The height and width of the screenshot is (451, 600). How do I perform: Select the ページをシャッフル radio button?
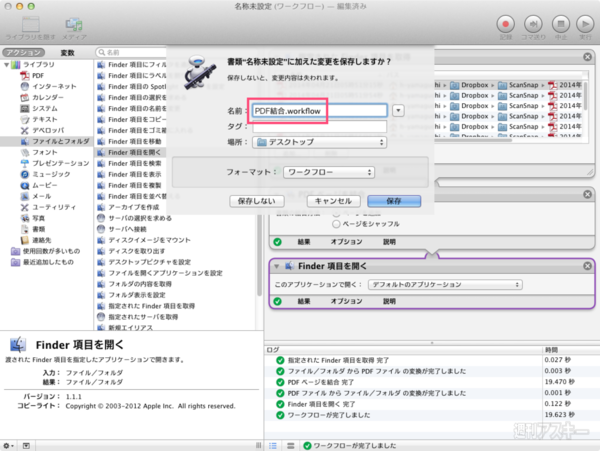336,224
